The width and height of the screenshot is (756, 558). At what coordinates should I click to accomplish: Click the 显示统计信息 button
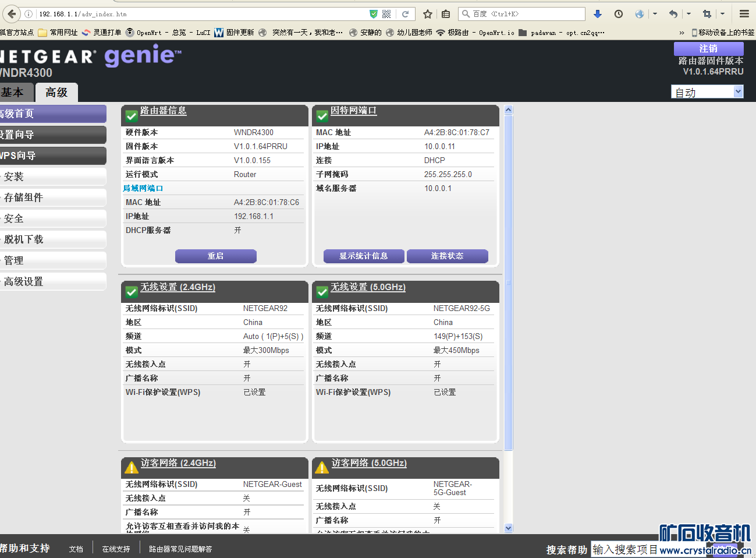coord(364,256)
